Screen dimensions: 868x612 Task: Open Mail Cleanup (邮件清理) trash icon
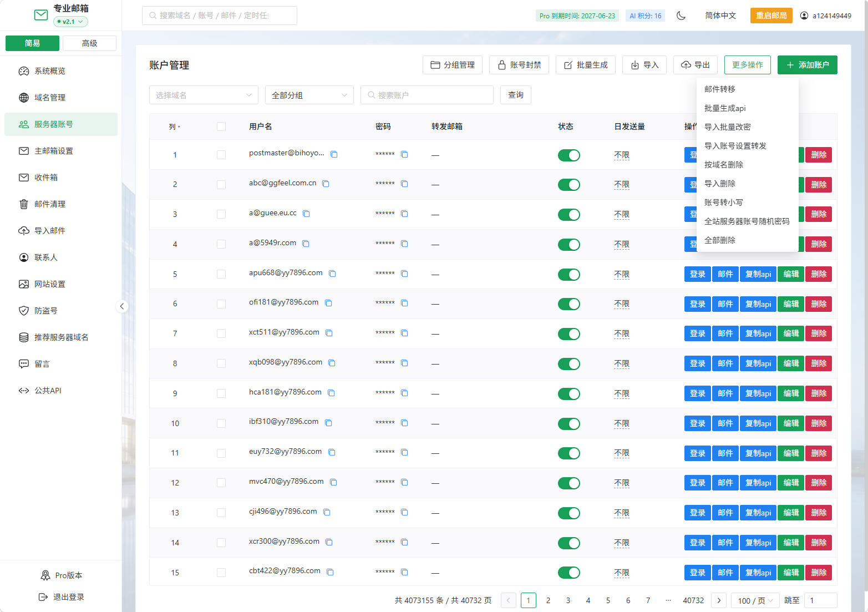coord(24,204)
